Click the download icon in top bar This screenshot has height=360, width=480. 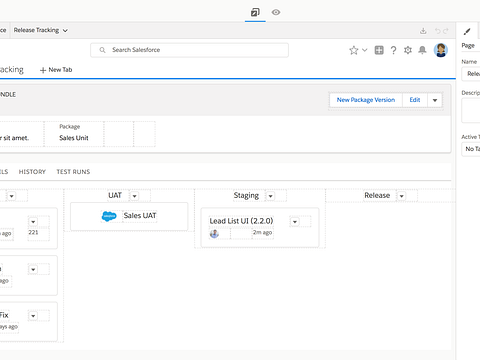(x=423, y=31)
